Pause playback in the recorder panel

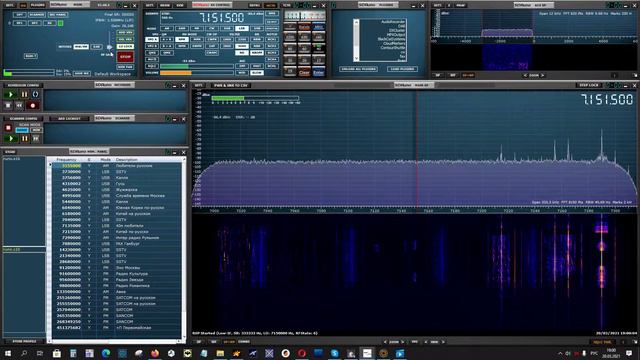(24, 95)
